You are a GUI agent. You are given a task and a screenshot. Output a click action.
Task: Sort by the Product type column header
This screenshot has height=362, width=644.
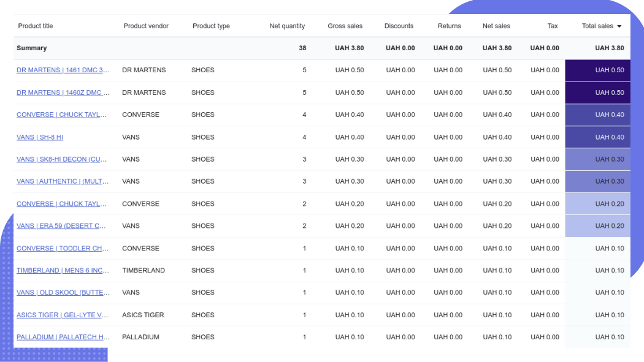211,26
